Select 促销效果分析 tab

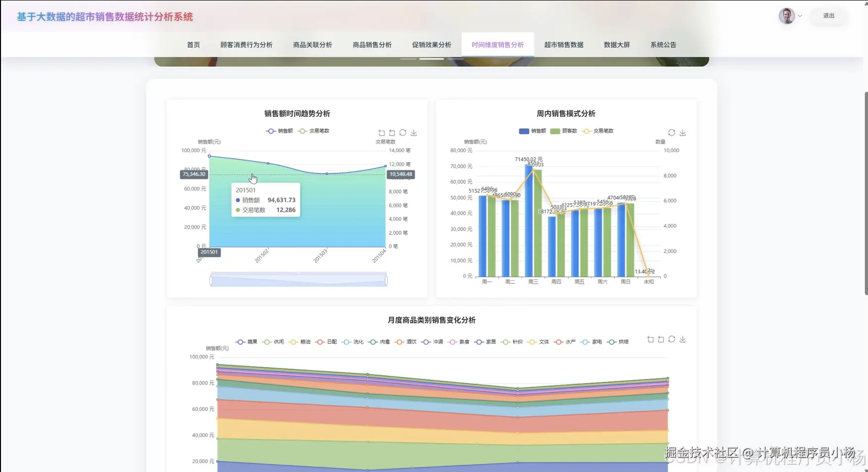(432, 45)
